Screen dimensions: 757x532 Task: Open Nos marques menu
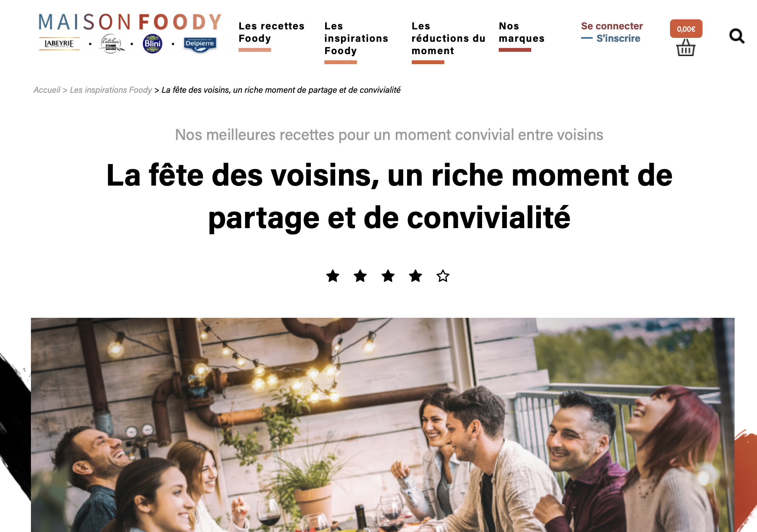(522, 32)
